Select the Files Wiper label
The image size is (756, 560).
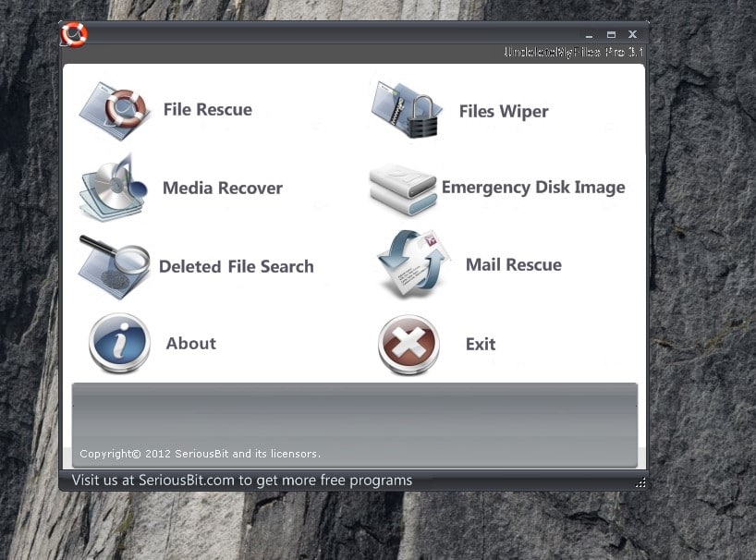pos(504,112)
